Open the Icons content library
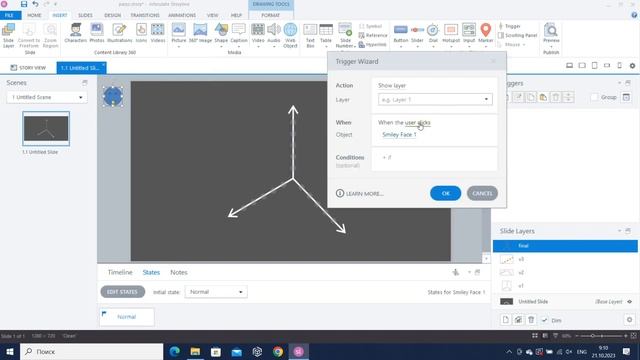The height and width of the screenshot is (360, 640). [x=141, y=33]
